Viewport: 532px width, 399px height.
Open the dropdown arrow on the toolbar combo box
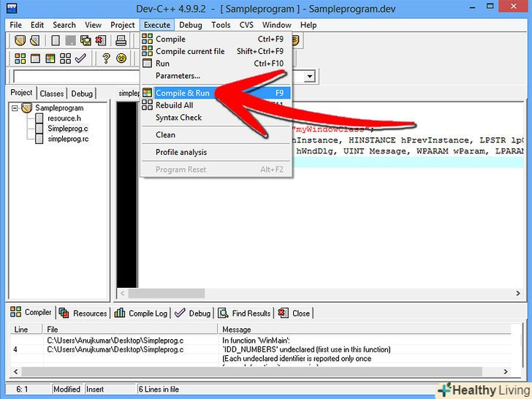pyautogui.click(x=309, y=76)
